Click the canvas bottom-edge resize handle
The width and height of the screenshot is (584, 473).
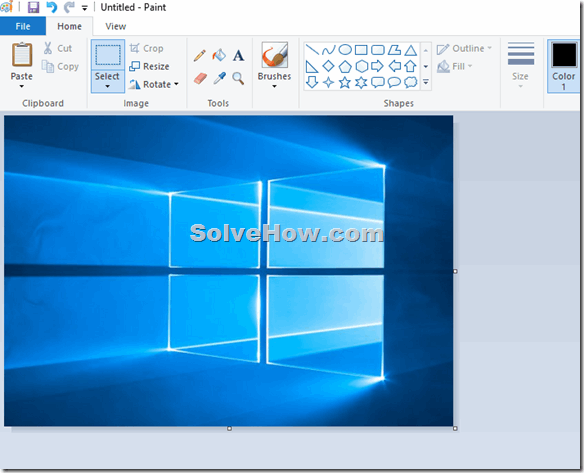229,429
